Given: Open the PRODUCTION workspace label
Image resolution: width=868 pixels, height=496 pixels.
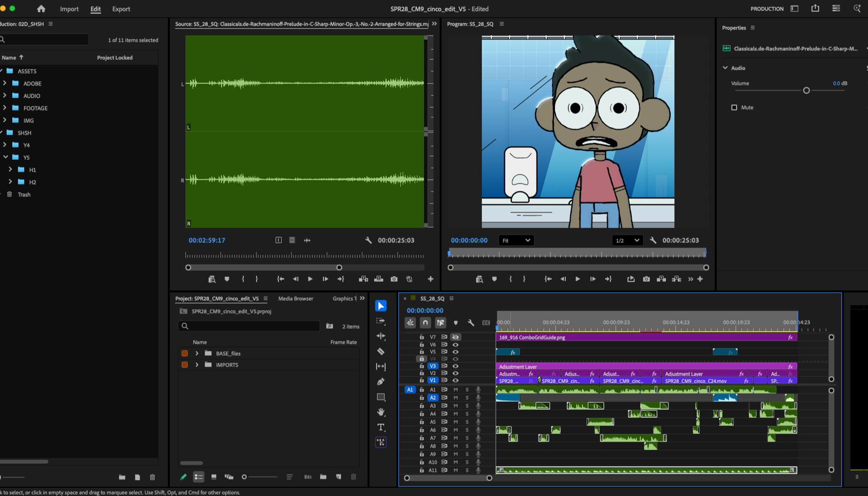Looking at the screenshot, I should pyautogui.click(x=767, y=9).
